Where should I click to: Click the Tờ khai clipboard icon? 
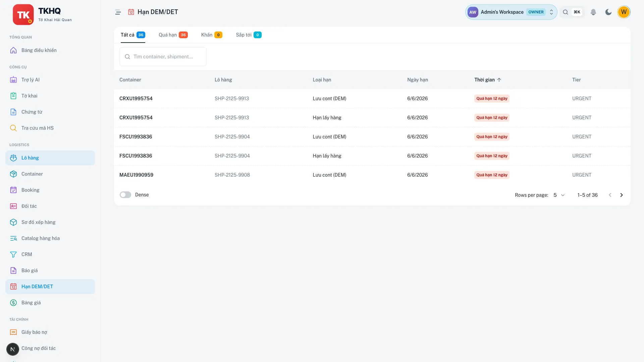(x=13, y=96)
